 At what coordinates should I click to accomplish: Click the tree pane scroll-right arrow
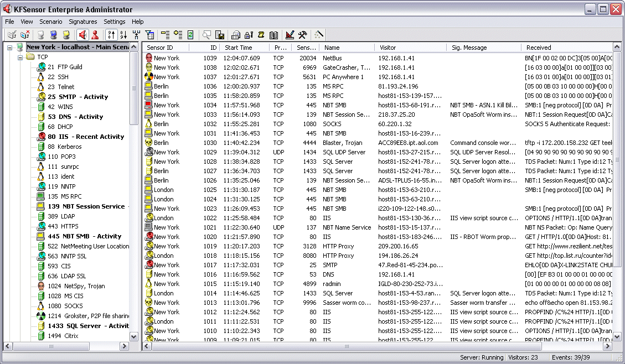coord(125,346)
